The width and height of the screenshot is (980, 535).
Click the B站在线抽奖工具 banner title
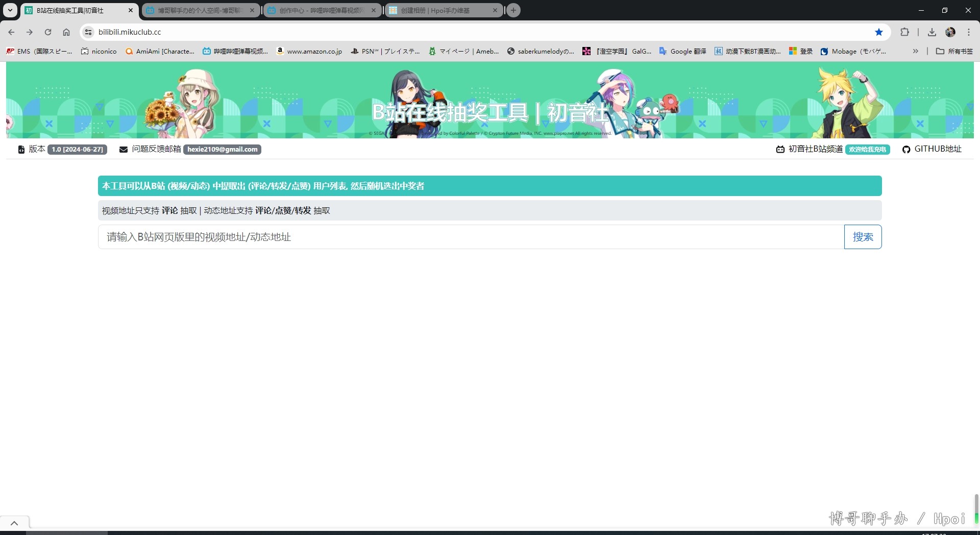click(x=490, y=112)
